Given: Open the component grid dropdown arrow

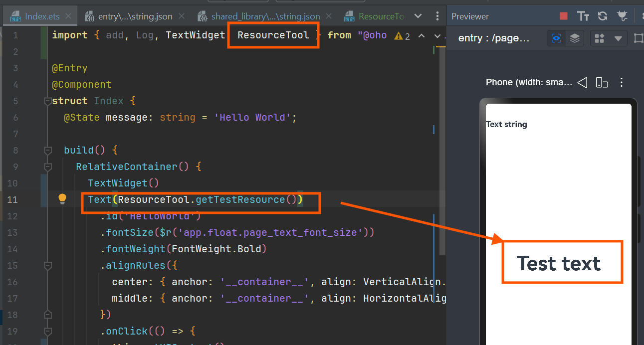Looking at the screenshot, I should click(618, 38).
